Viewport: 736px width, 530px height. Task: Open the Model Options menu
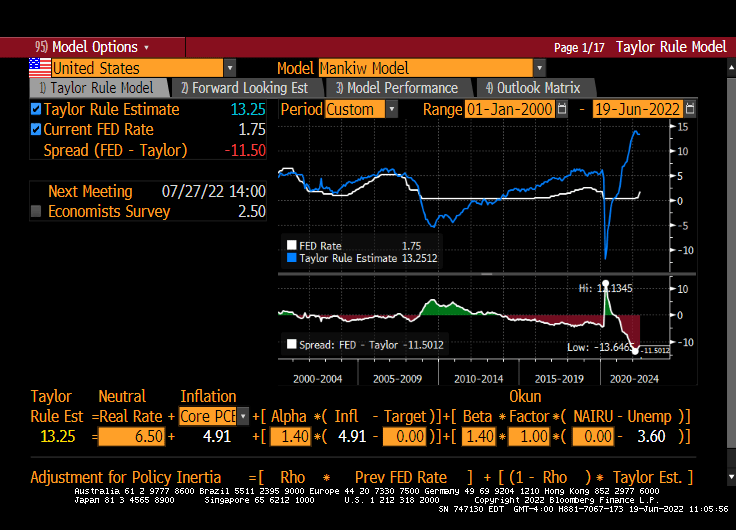tap(92, 47)
